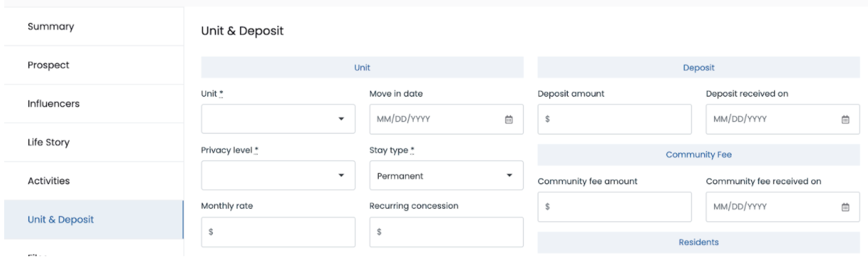
Task: Focus the Move in date field
Action: (x=446, y=119)
